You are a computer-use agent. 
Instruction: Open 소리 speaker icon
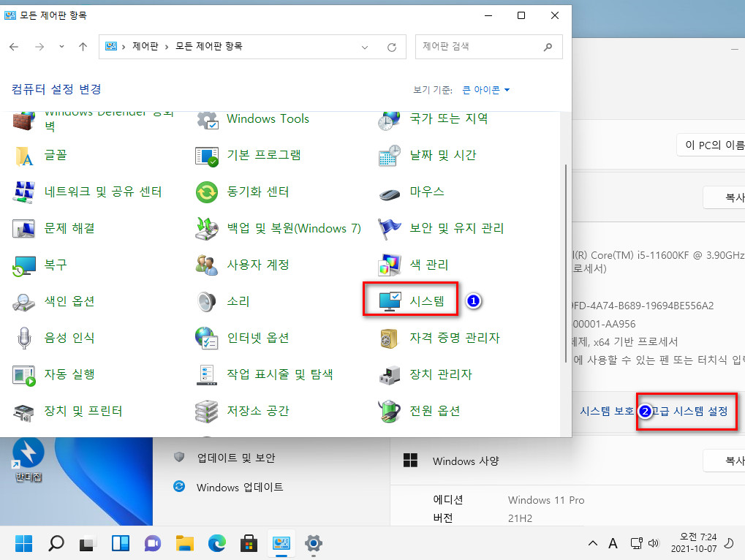(207, 301)
